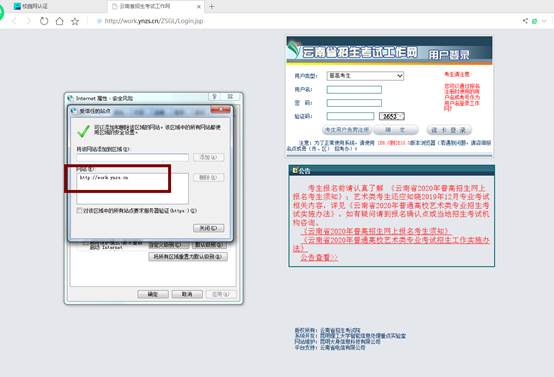The image size is (554, 377).
Task: Bookmark the page with the star icon
Action: (x=75, y=22)
